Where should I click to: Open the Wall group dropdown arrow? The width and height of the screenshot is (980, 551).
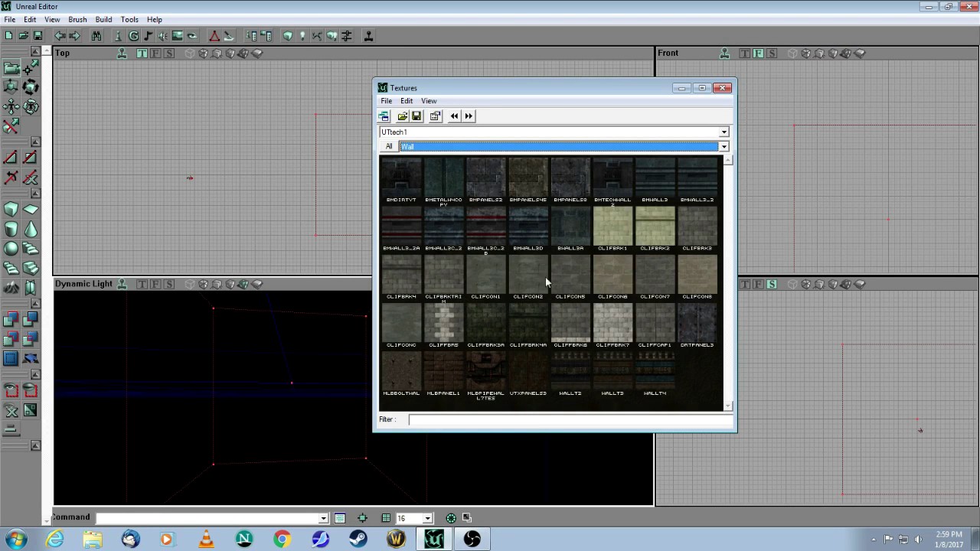[x=724, y=147]
